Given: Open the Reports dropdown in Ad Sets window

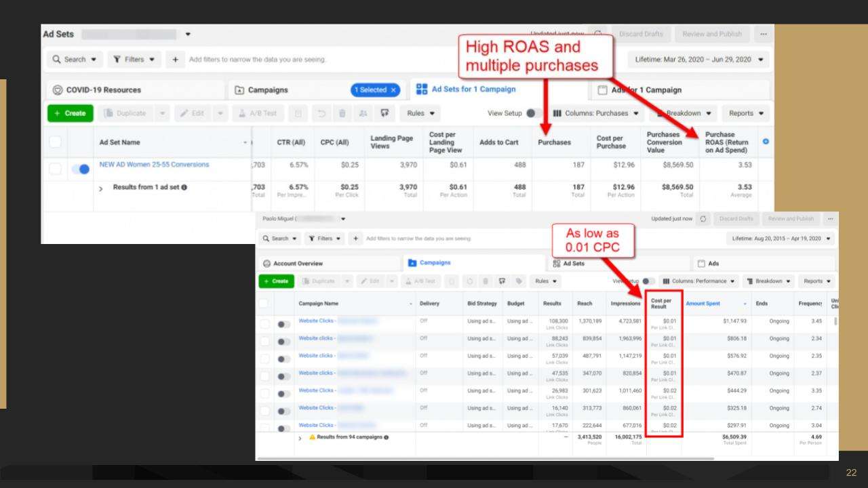Looking at the screenshot, I should click(745, 113).
